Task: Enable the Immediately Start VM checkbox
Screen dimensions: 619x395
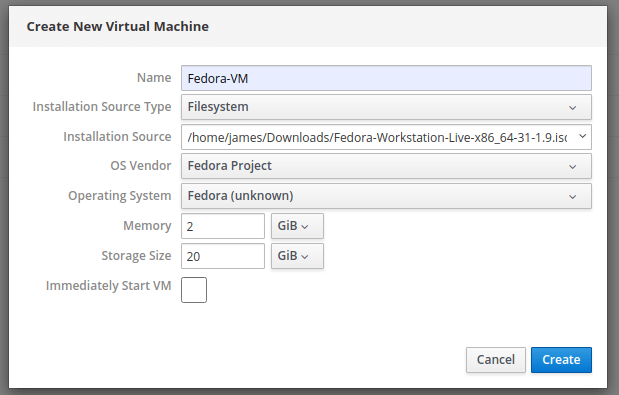Action: [194, 290]
